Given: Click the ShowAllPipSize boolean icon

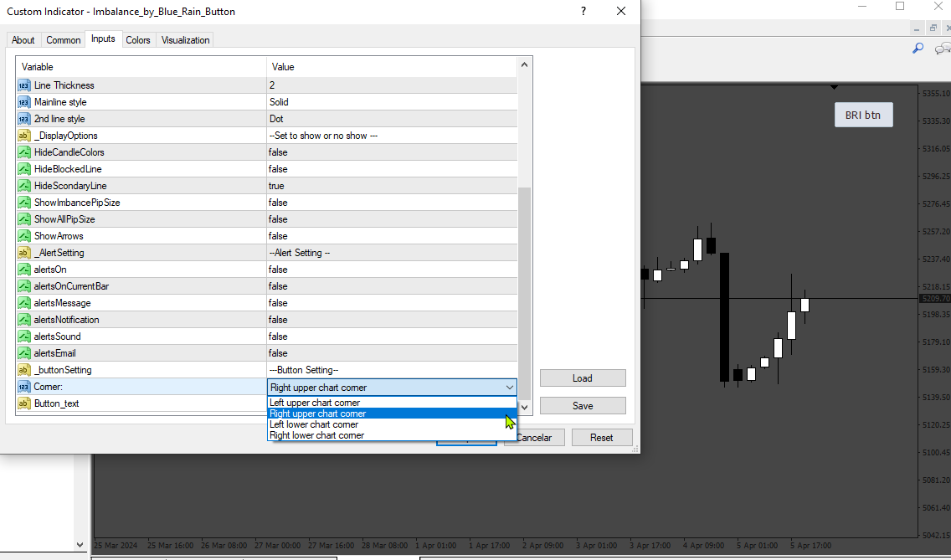Looking at the screenshot, I should pyautogui.click(x=24, y=219).
